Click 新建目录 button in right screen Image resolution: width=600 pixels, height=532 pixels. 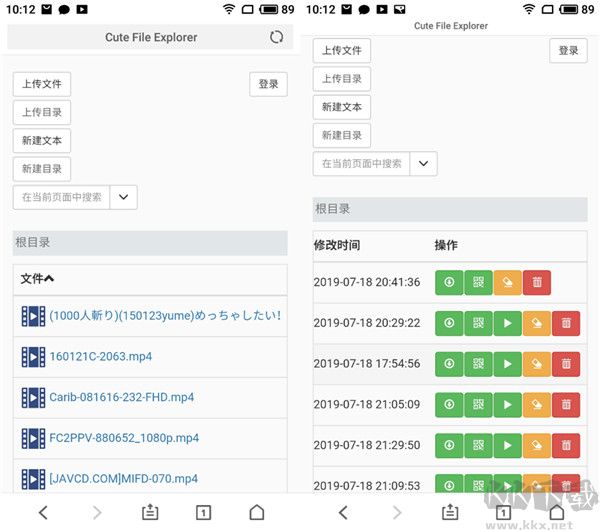342,135
